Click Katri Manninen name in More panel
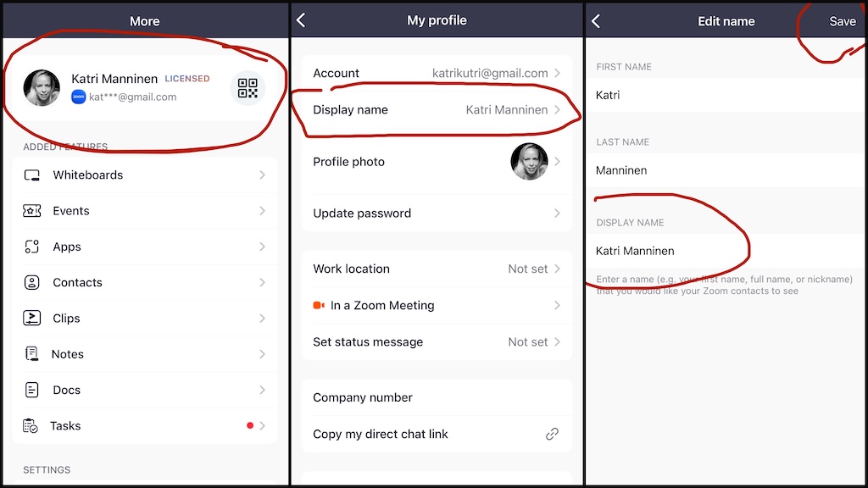Screen dimensions: 868x488 point(114,79)
